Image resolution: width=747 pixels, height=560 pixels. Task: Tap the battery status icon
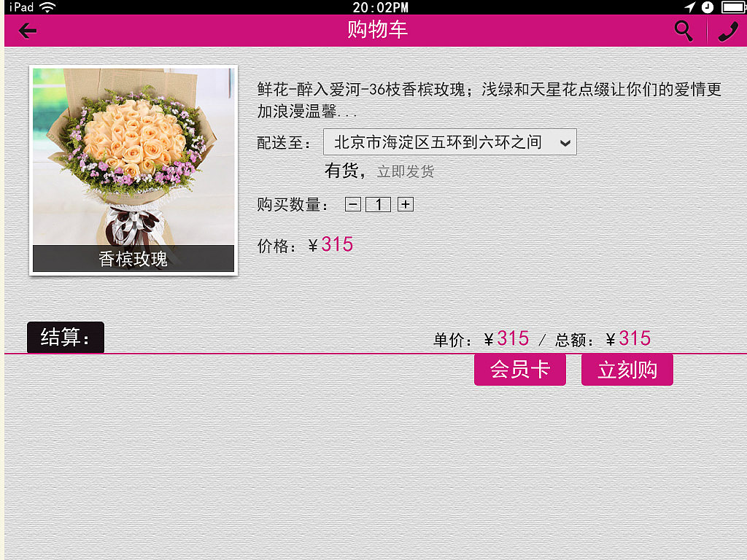(733, 7)
